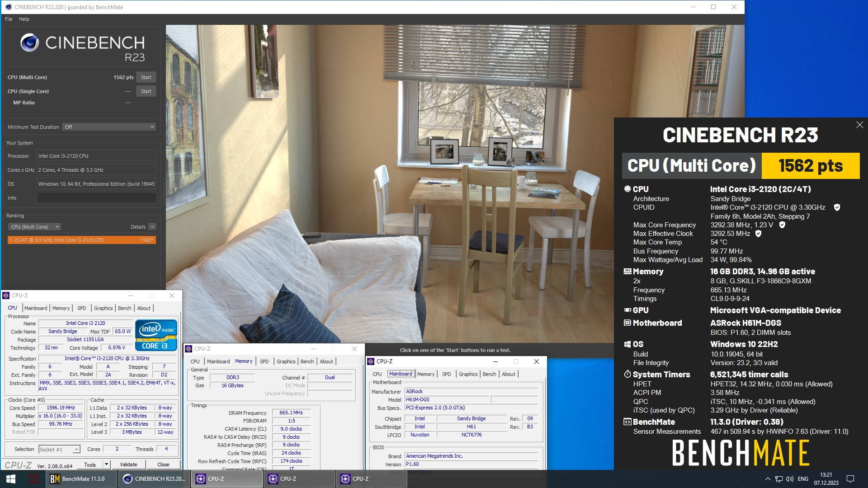Switch to CINEBENCH R23 taskbar item
Screen dimensions: 868x488
click(154, 479)
